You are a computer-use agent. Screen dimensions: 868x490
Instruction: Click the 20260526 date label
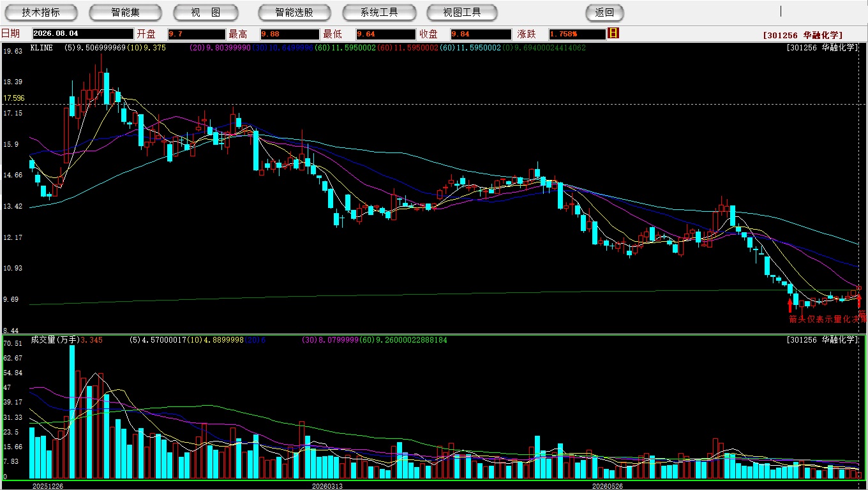coord(607,486)
